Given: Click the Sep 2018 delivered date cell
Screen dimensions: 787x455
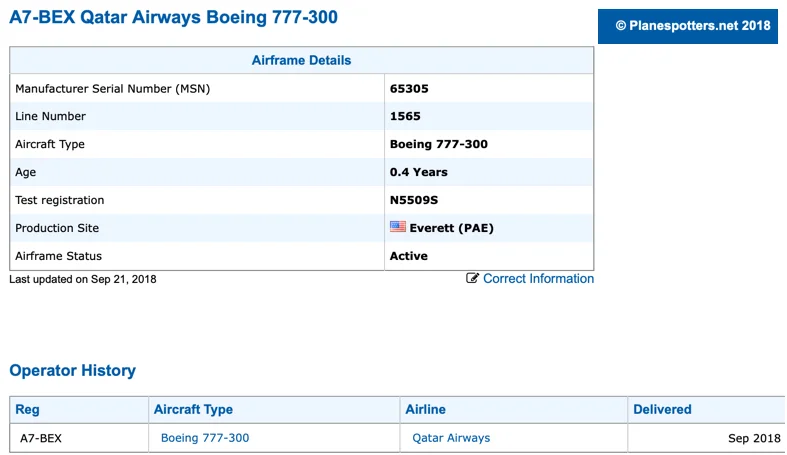Looking at the screenshot, I should (754, 438).
